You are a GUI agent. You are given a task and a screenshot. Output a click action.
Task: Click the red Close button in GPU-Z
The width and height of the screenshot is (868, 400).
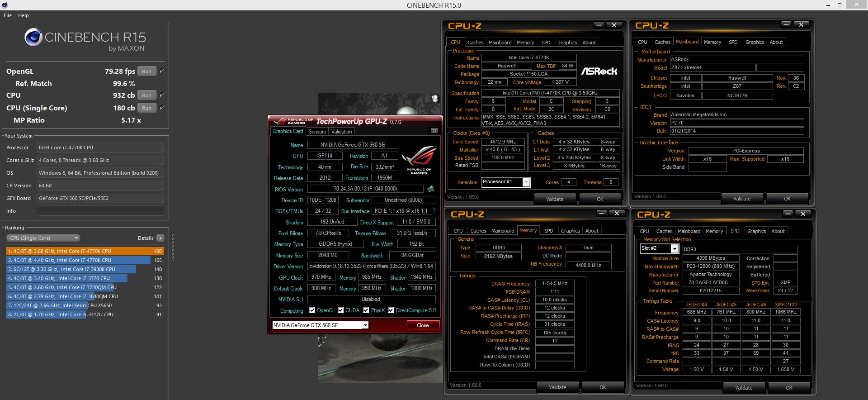click(x=423, y=325)
